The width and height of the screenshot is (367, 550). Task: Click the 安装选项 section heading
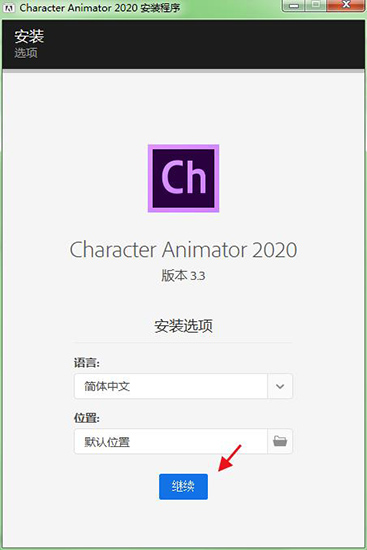click(x=184, y=326)
